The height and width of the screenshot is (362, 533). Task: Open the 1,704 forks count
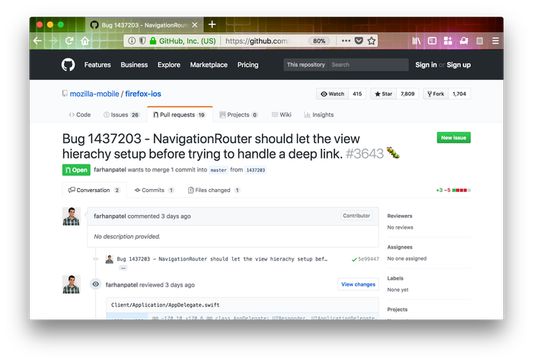[x=459, y=94]
